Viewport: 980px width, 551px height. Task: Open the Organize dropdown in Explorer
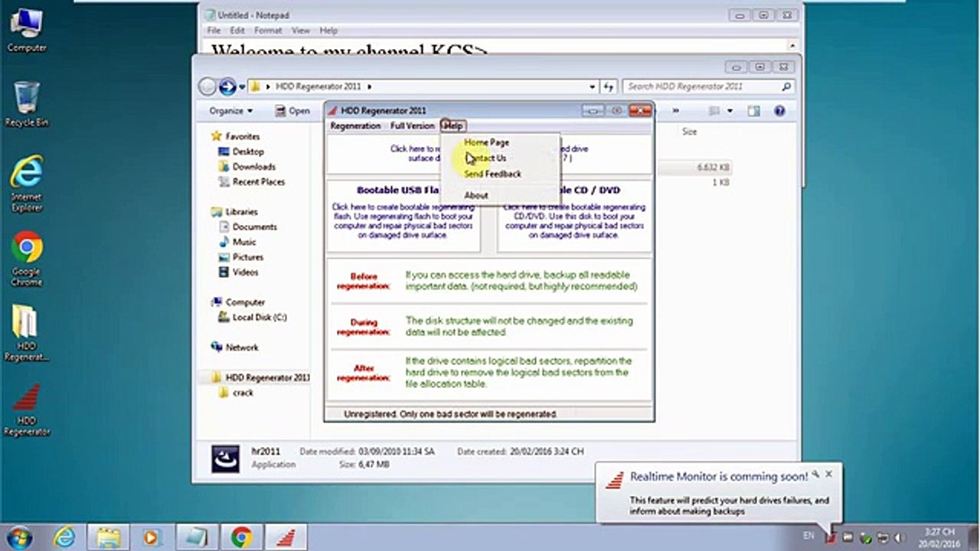pos(230,111)
